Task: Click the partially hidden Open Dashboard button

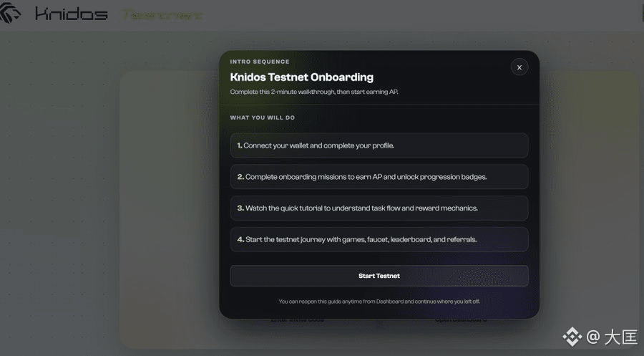Action: [x=461, y=319]
